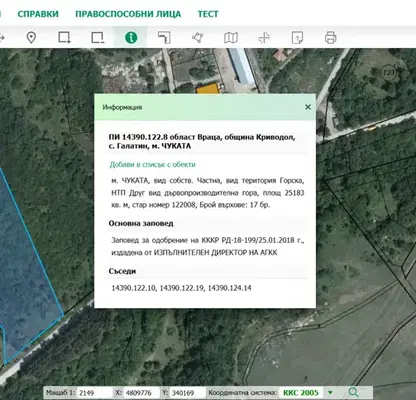
Task: Print the map with printer icon
Action: [x=330, y=37]
